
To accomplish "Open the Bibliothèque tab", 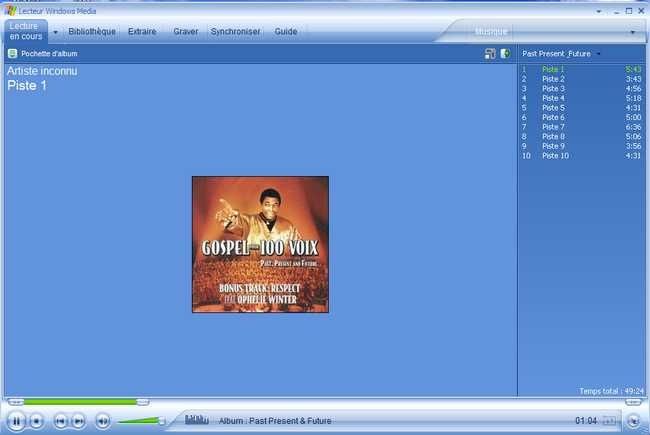I will click(x=92, y=32).
